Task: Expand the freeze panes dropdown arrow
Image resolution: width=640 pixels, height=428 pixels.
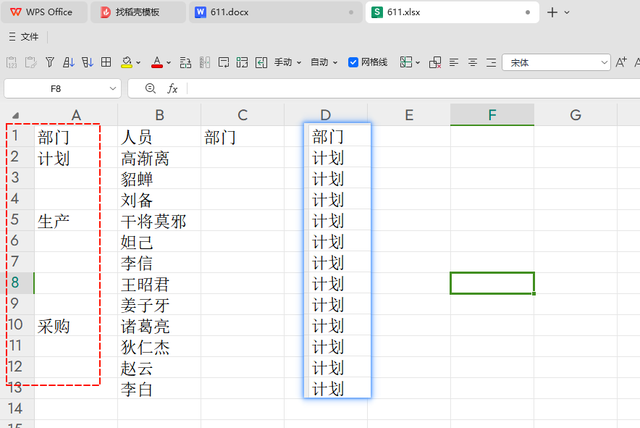Action: pyautogui.click(x=418, y=63)
